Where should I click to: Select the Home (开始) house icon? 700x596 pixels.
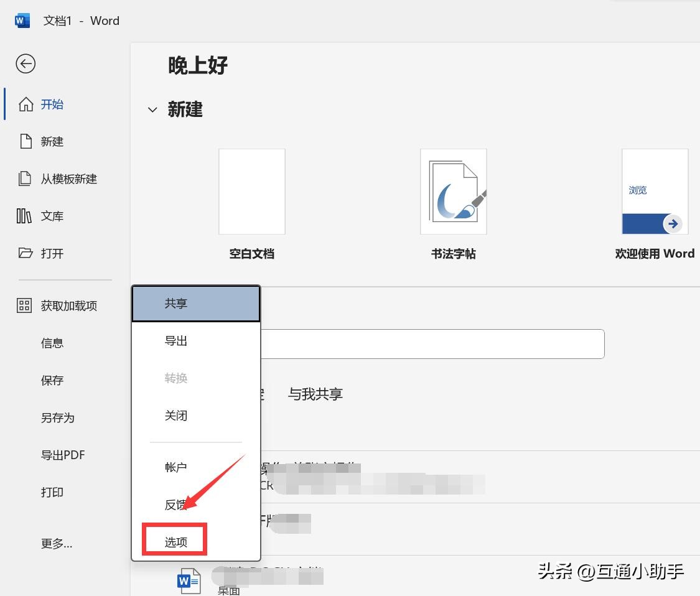[26, 105]
